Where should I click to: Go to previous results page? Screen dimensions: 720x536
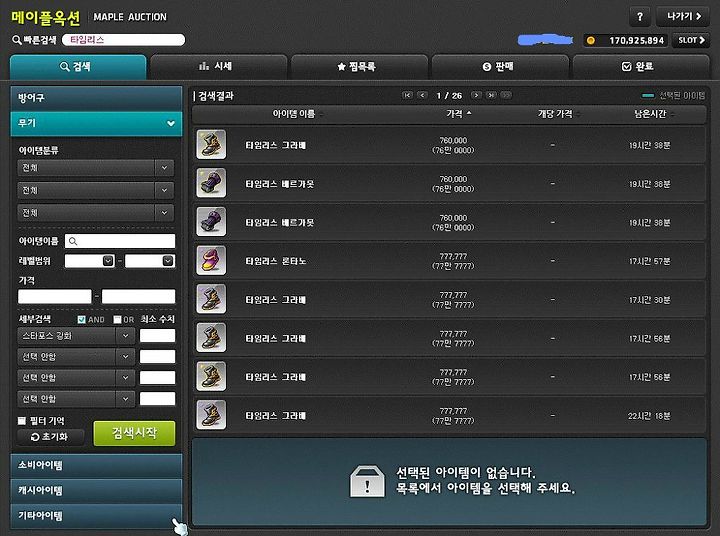click(x=422, y=96)
